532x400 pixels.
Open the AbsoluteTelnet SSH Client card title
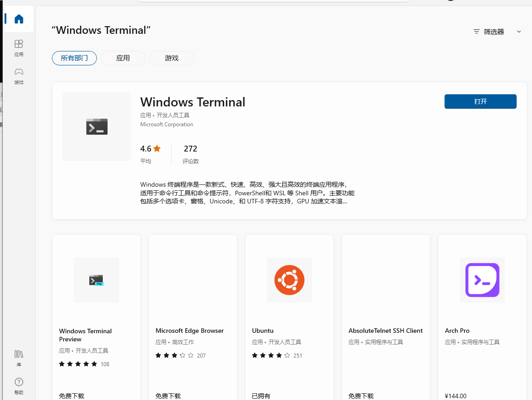(385, 331)
